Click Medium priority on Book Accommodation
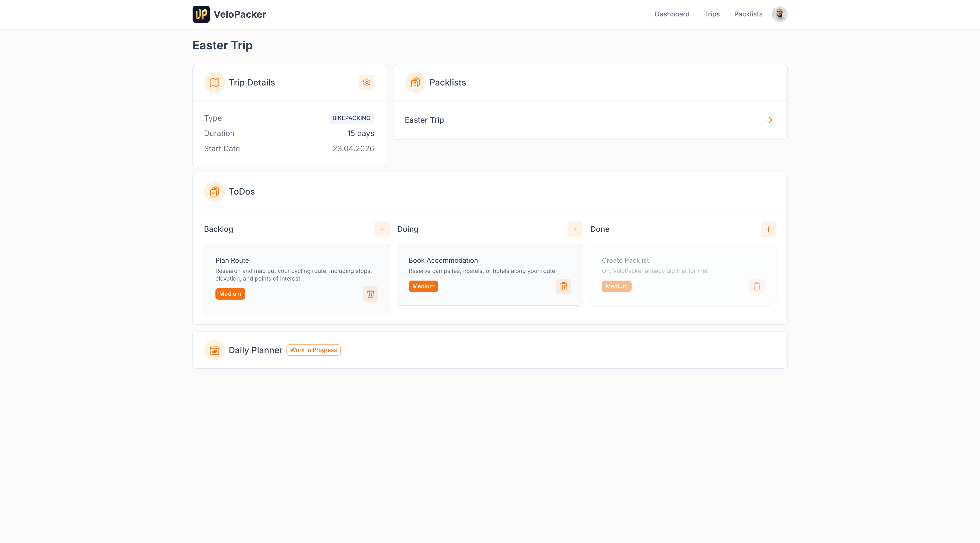This screenshot has width=980, height=543. (x=423, y=286)
